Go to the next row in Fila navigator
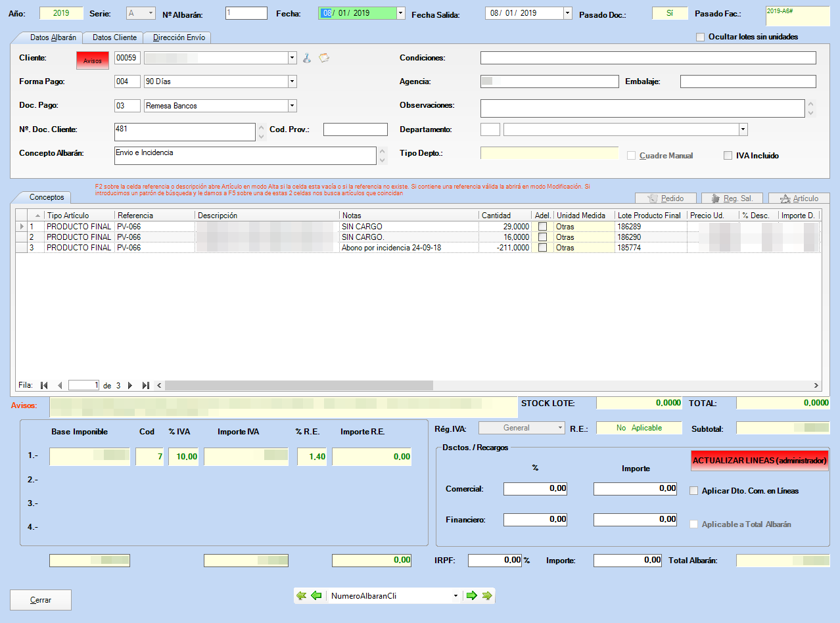This screenshot has height=623, width=840. click(x=130, y=385)
